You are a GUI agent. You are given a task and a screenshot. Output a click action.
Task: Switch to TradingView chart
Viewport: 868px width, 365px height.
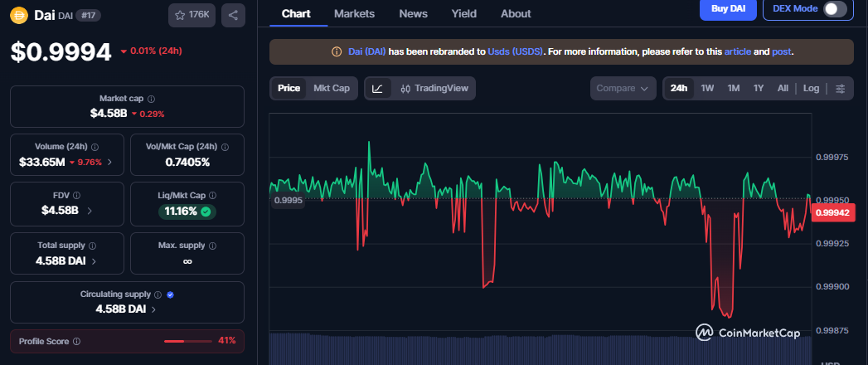pos(434,88)
